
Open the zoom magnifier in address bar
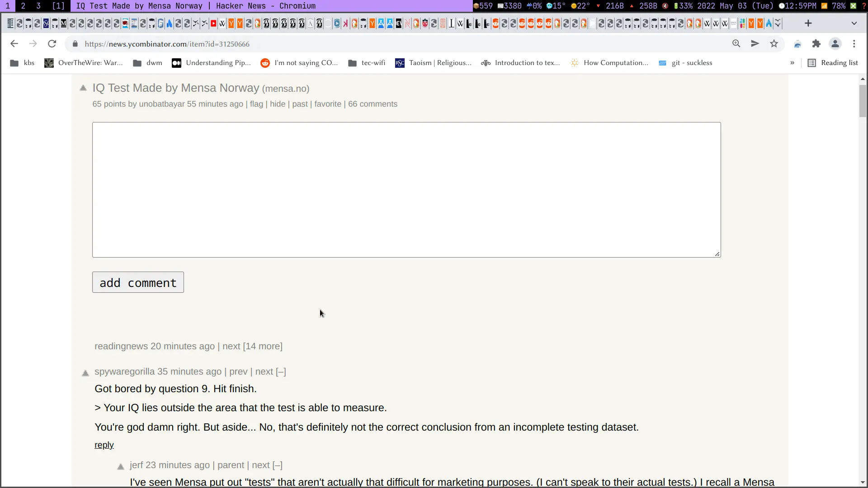tap(736, 44)
